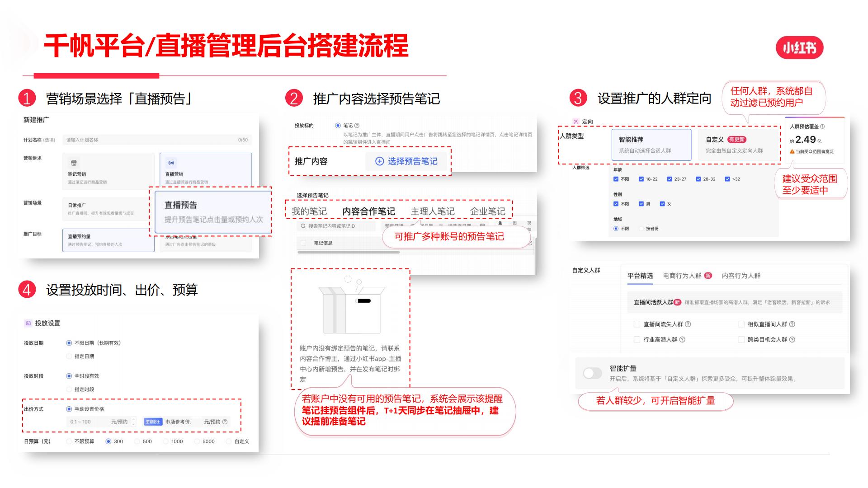Viewport: 868px width, 488px height.
Task: Open the 平台精选 tab
Action: [x=640, y=276]
